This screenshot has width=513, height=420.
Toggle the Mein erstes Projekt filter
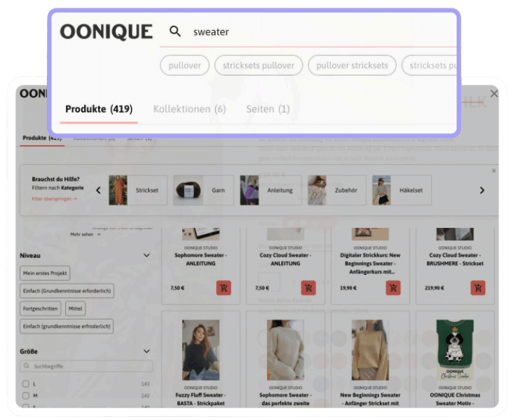click(x=45, y=273)
